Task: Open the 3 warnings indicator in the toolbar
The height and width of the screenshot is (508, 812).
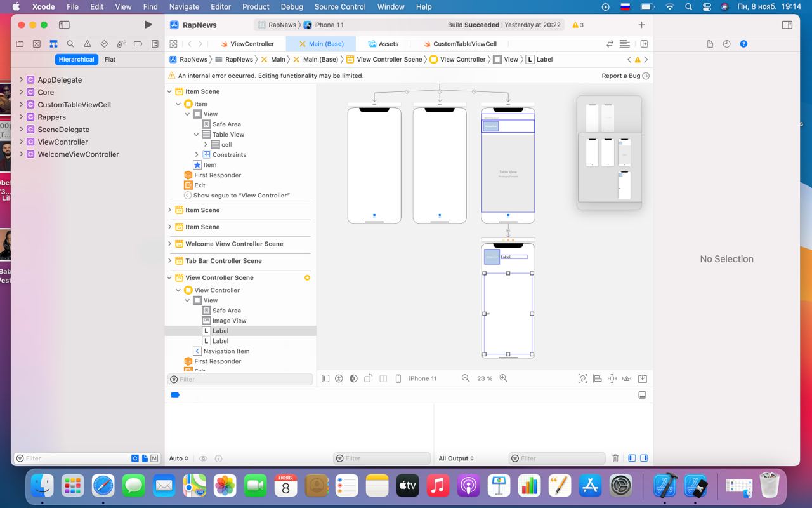Action: (x=577, y=25)
